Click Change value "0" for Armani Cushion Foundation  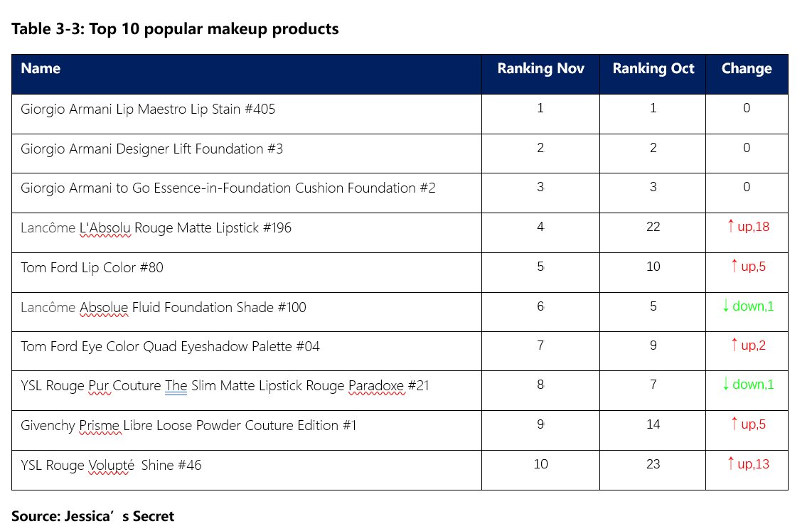point(747,188)
